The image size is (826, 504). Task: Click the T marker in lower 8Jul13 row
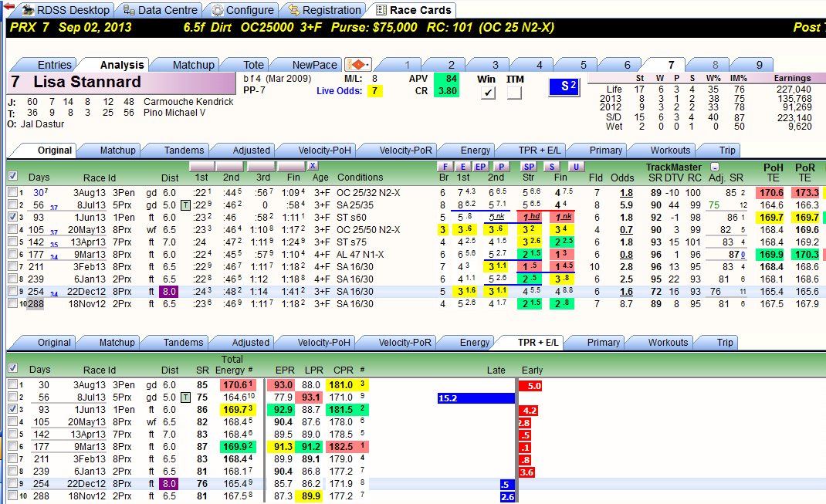click(x=185, y=397)
